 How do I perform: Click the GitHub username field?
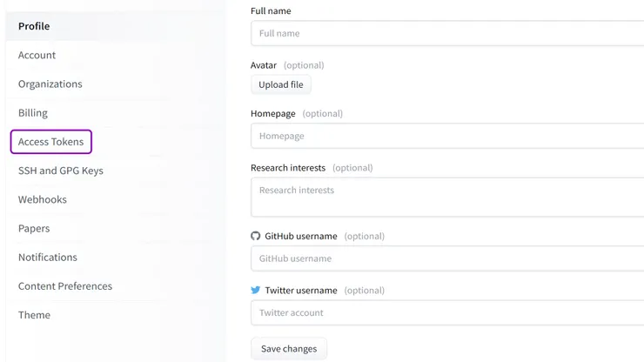tap(447, 258)
